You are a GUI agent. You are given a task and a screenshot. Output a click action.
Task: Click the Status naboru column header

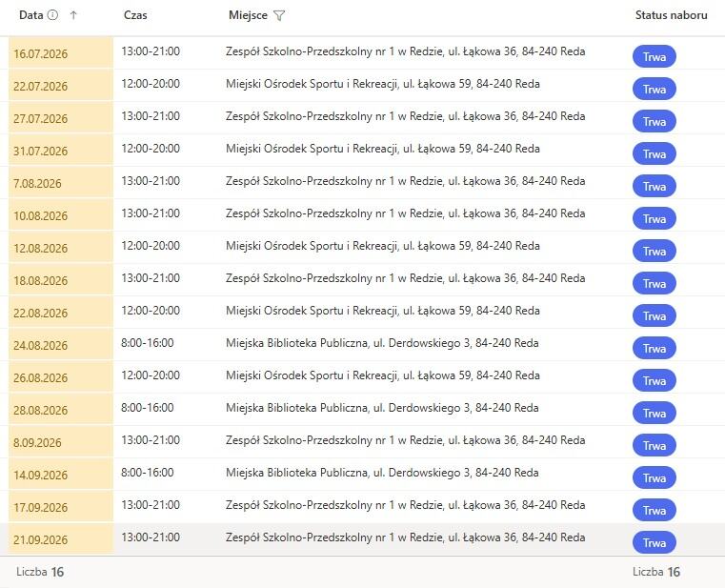pyautogui.click(x=671, y=15)
